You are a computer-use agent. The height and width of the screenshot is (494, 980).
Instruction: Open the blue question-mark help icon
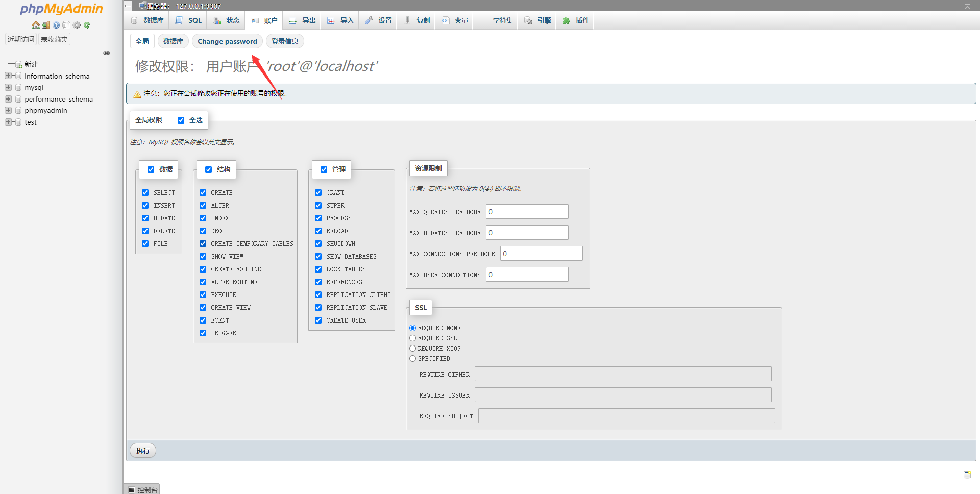[56, 25]
